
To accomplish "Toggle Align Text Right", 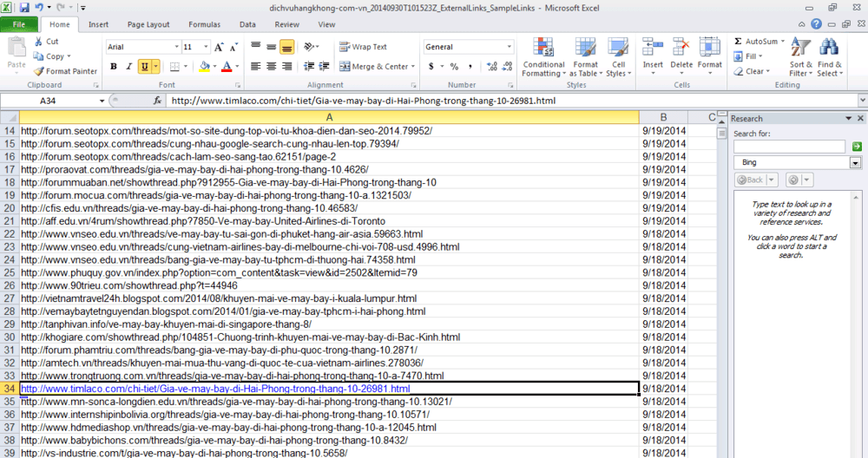I will (x=286, y=67).
